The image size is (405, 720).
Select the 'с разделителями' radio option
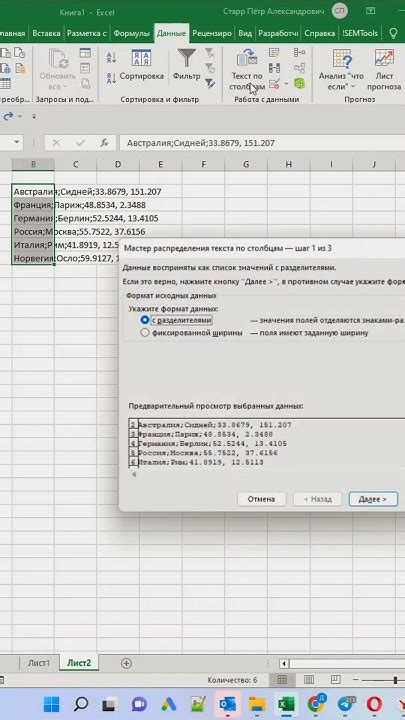[x=146, y=320]
